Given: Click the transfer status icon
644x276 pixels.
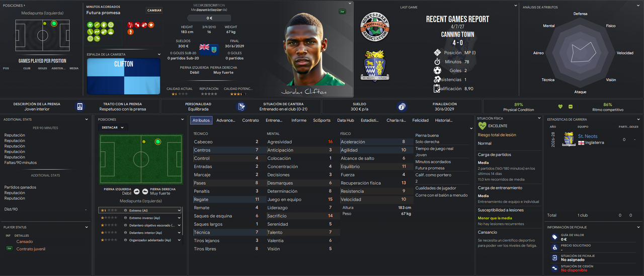Looking at the screenshot, I should click(x=554, y=257).
